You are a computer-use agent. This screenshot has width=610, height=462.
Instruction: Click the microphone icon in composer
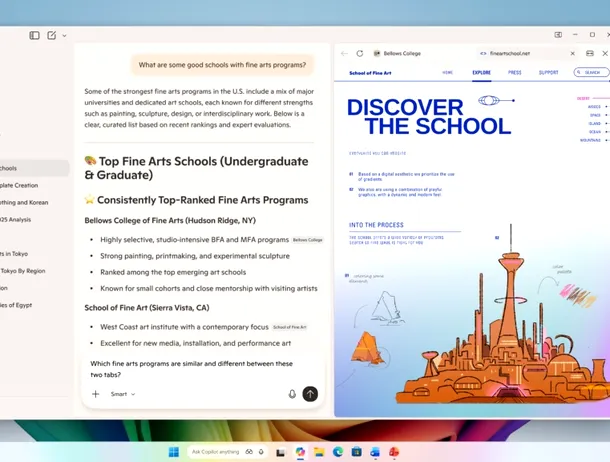[292, 394]
